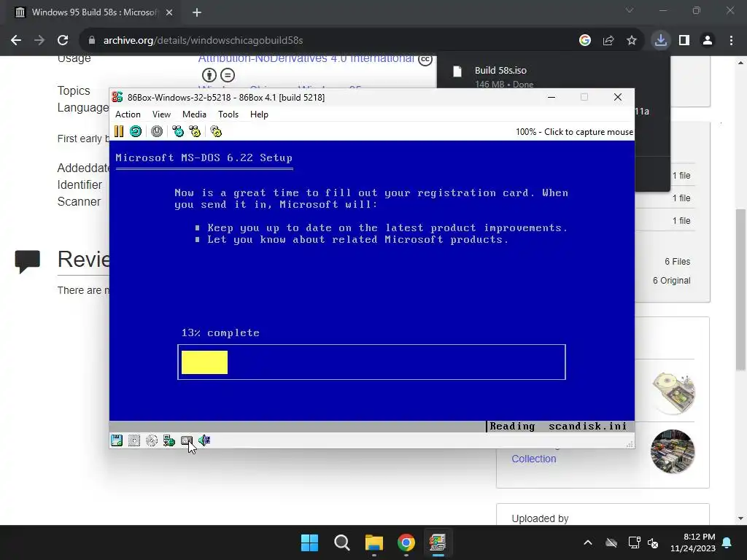The width and height of the screenshot is (747, 560).
Task: Click the floppy drive collection thumbnail
Action: 673,393
